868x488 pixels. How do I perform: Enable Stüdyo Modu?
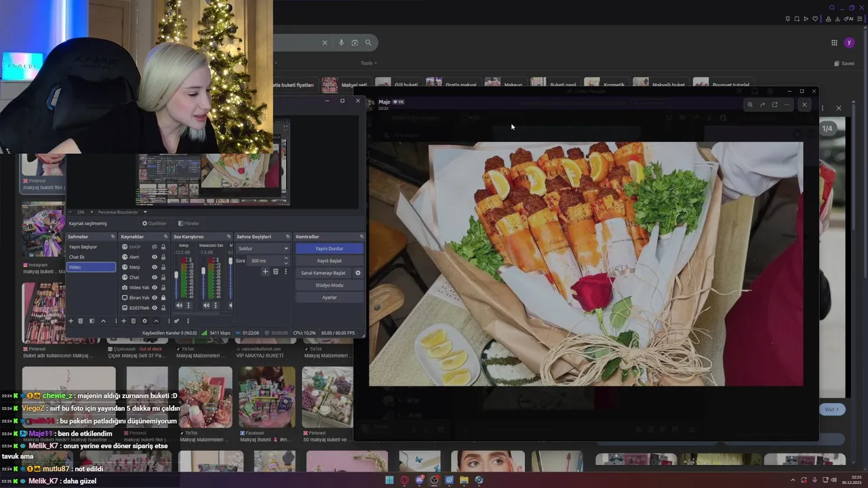point(329,285)
